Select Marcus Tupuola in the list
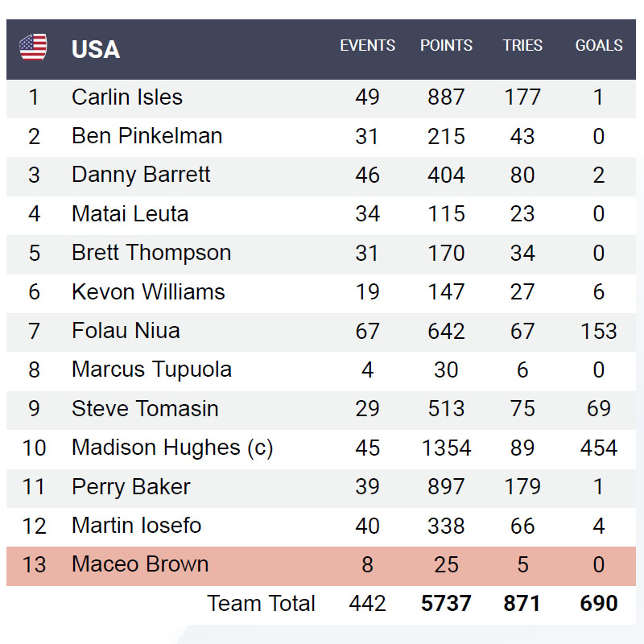 point(151,369)
